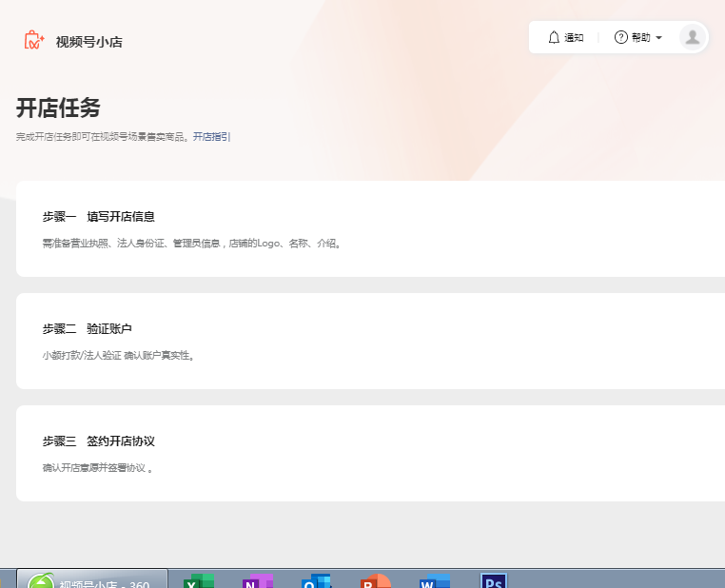
Task: Open Photoshop from the taskbar
Action: pyautogui.click(x=494, y=580)
